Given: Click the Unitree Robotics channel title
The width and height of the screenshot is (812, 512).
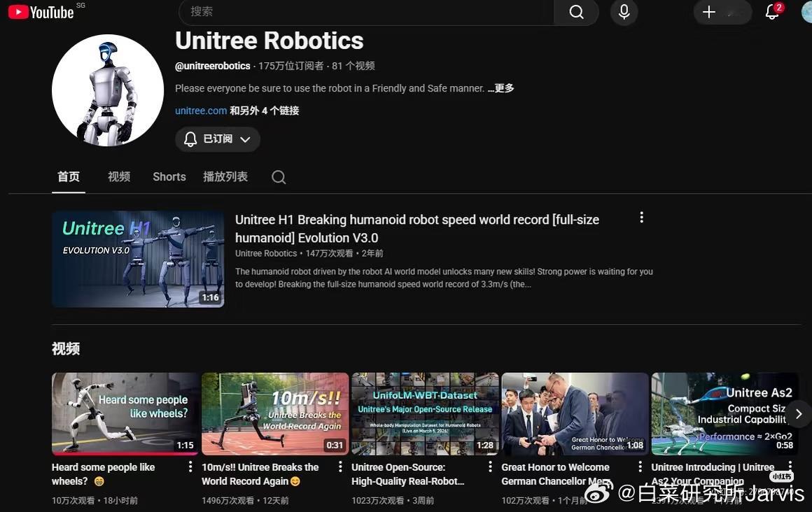Looking at the screenshot, I should [x=269, y=41].
